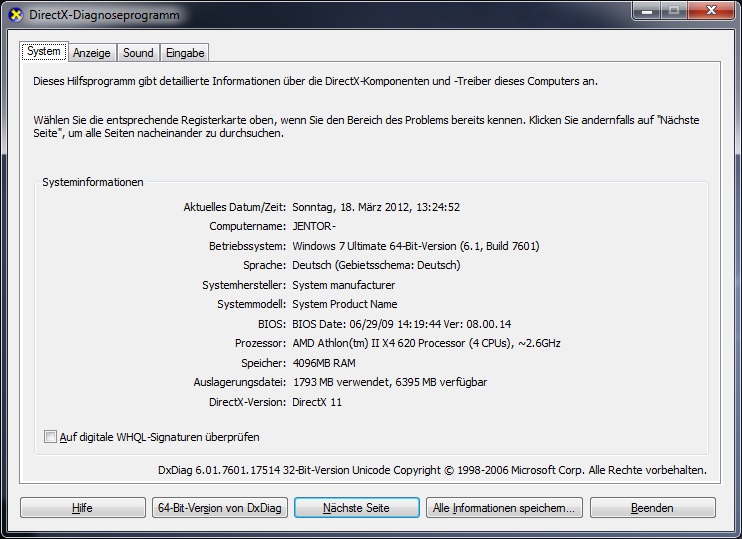Screen dimensions: 742x539
Task: Click the BIOS Date 06/29/09 value
Action: click(402, 324)
